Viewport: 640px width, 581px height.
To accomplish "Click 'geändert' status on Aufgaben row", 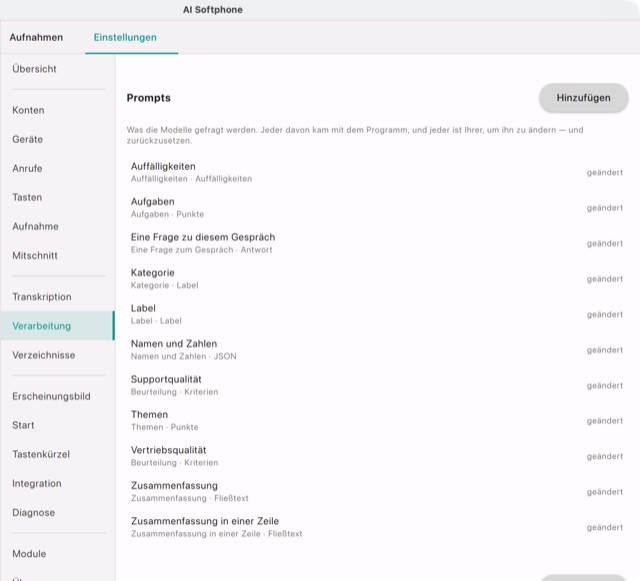I will click(x=605, y=208).
